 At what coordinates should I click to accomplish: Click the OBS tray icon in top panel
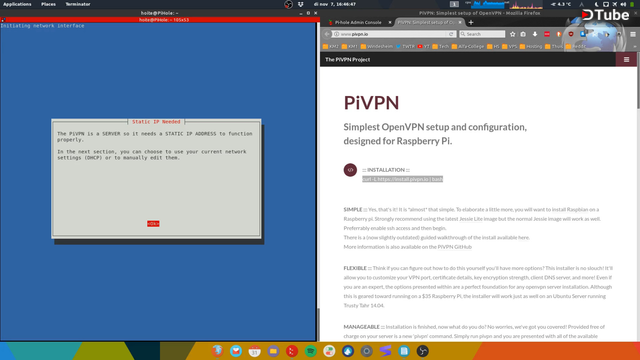pos(289,4)
